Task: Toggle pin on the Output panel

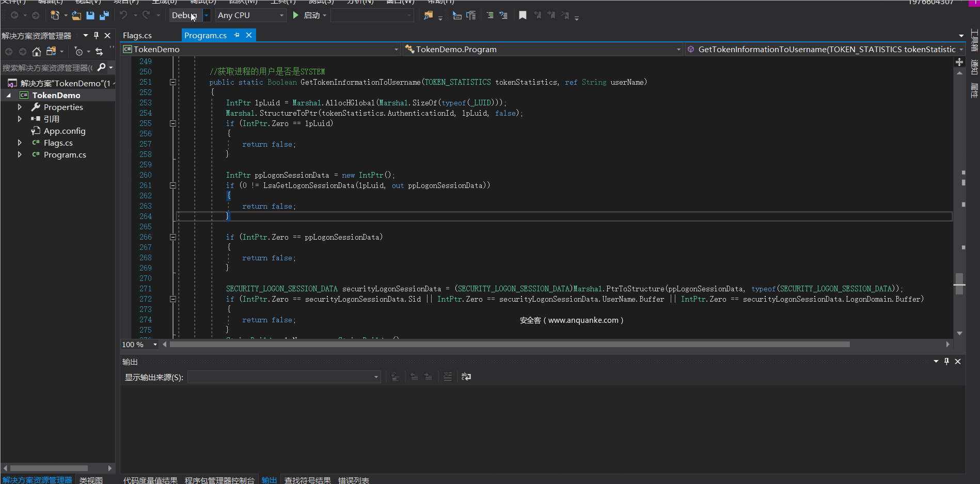Action: (946, 362)
